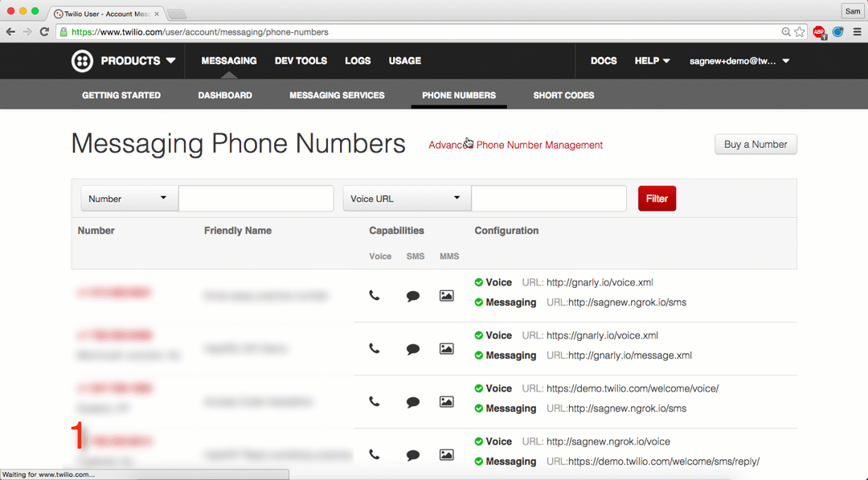Viewport: 868px width, 480px height.
Task: Click MMS image icon in demo.twilio.com/welcome/voice row
Action: point(447,402)
